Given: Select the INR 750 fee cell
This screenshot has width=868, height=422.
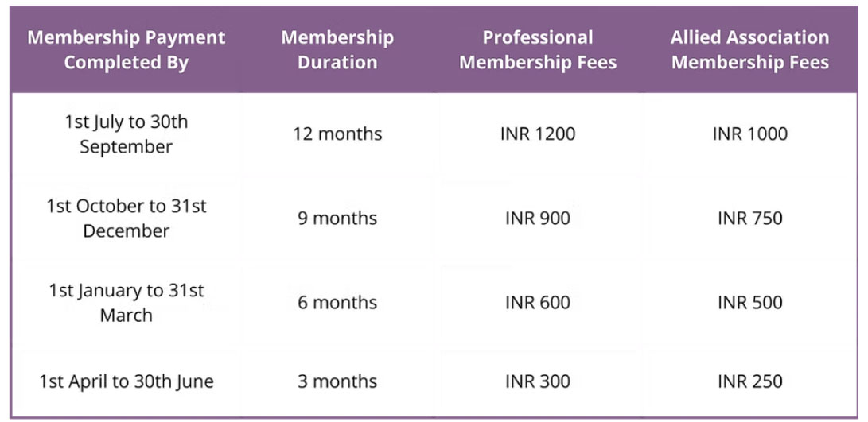Looking at the screenshot, I should point(750,219).
